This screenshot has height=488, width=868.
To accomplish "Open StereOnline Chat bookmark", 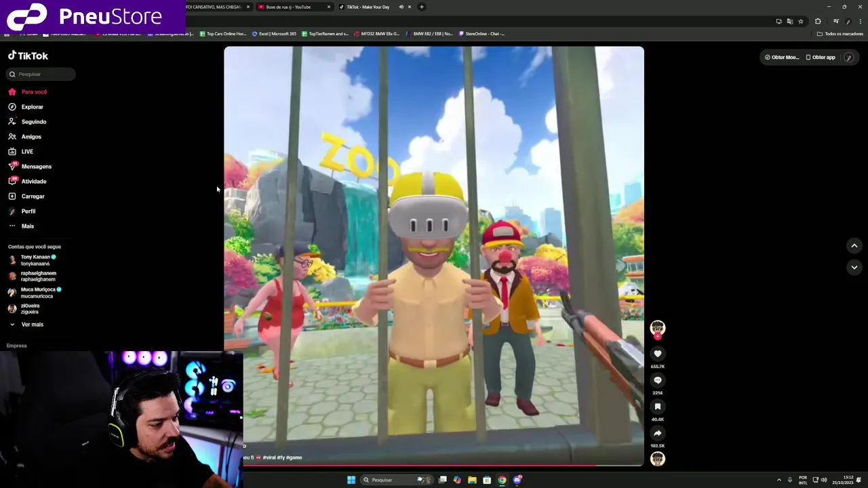I will point(481,33).
